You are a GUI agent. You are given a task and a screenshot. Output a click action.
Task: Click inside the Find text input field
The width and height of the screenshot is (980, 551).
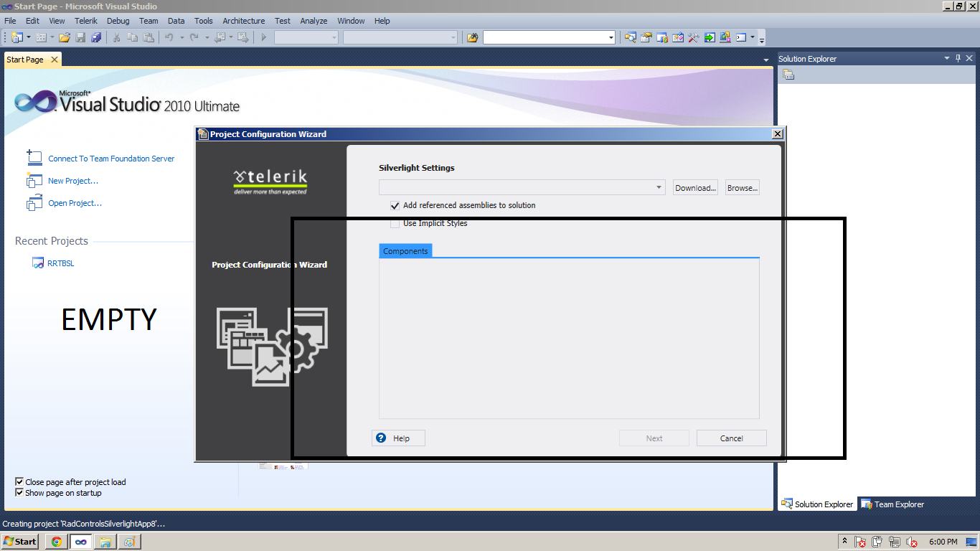(545, 37)
